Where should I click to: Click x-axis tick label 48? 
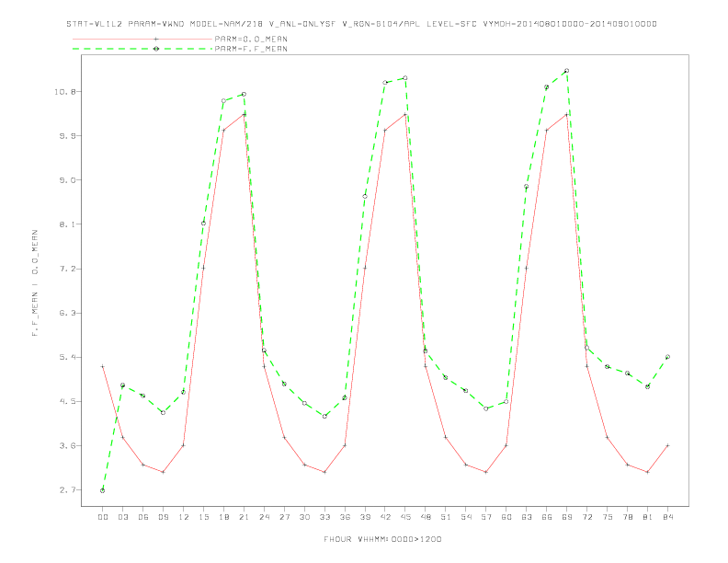tap(426, 517)
